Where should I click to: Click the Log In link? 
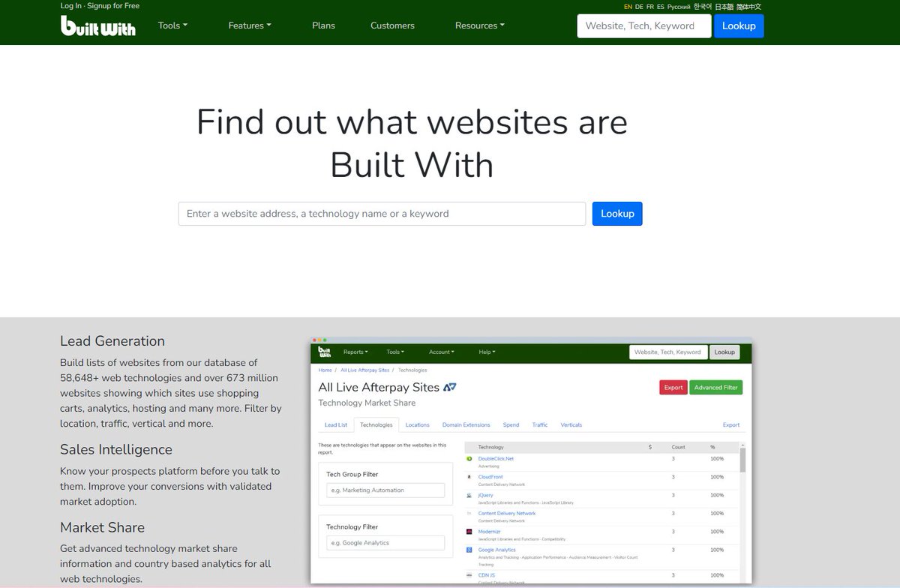click(71, 6)
